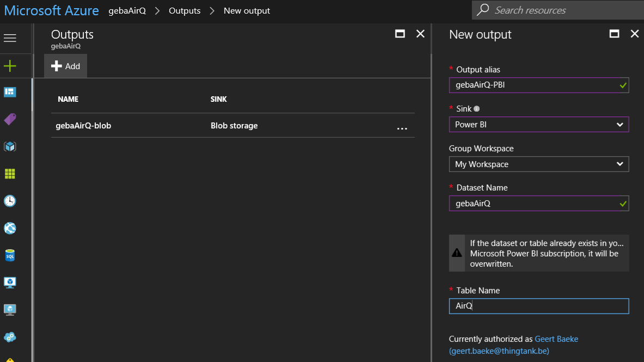Click the Table Name input field
The image size is (644, 362).
coord(538,306)
